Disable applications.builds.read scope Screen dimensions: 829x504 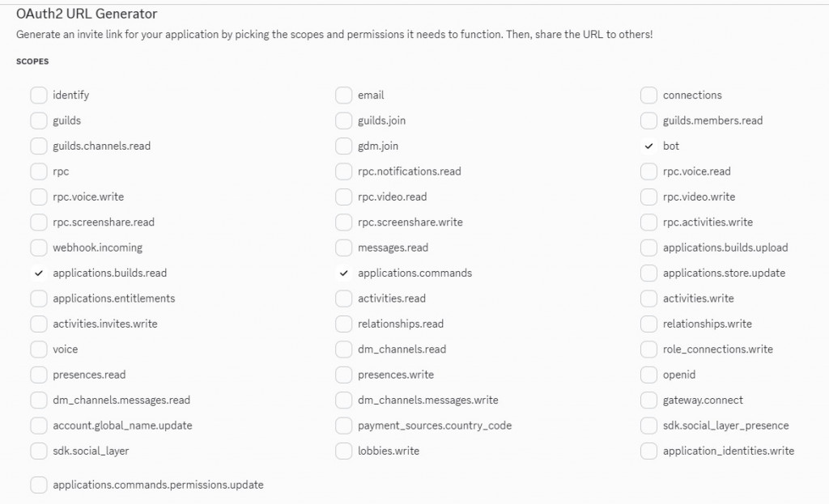[39, 273]
